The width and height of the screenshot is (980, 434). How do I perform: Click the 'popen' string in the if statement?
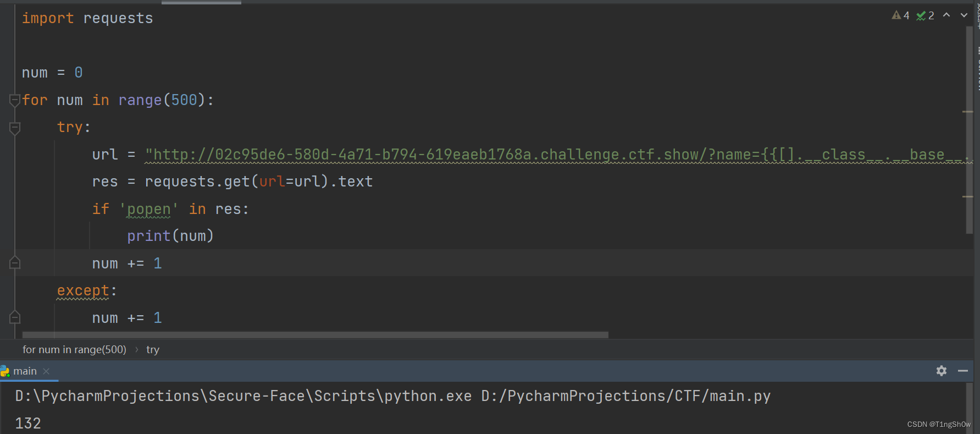pyautogui.click(x=148, y=209)
